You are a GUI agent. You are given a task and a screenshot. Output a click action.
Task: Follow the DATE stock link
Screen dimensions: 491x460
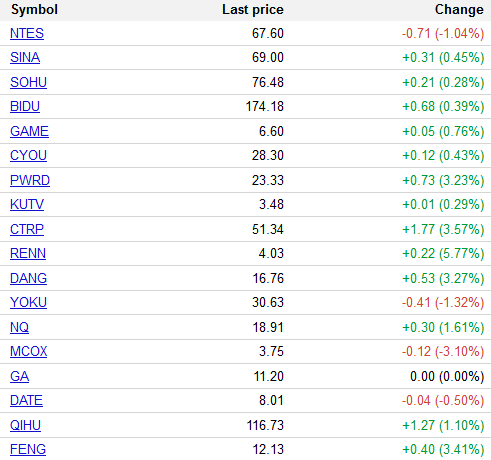coord(26,400)
